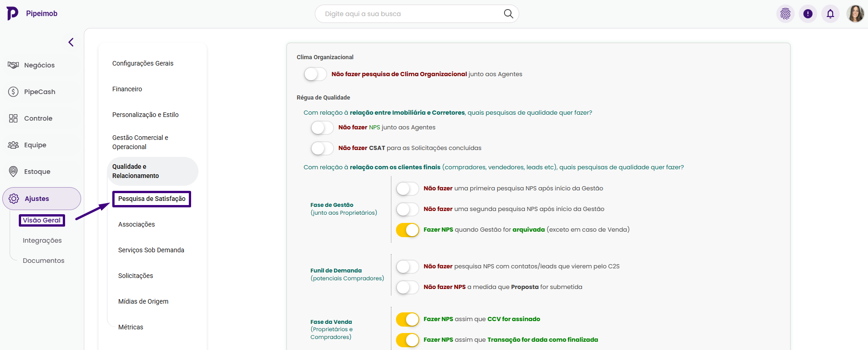Collapse the Ajustes menu section
868x350 pixels.
(x=41, y=199)
